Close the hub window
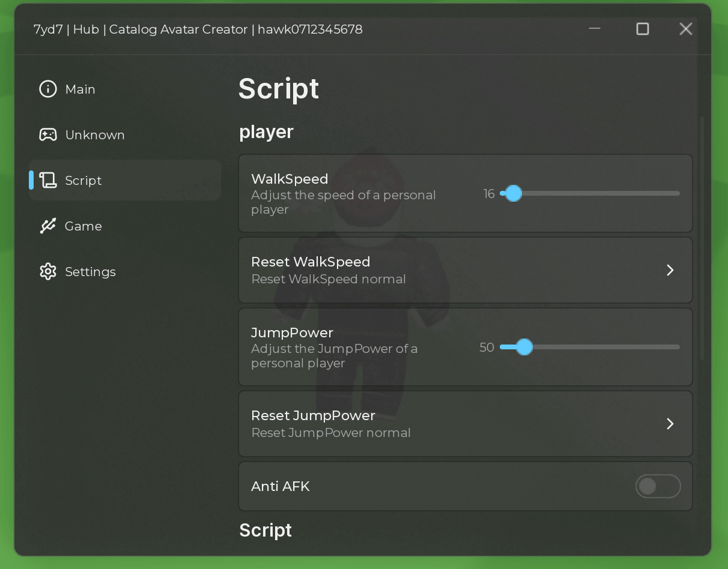This screenshot has height=569, width=728. (x=686, y=29)
